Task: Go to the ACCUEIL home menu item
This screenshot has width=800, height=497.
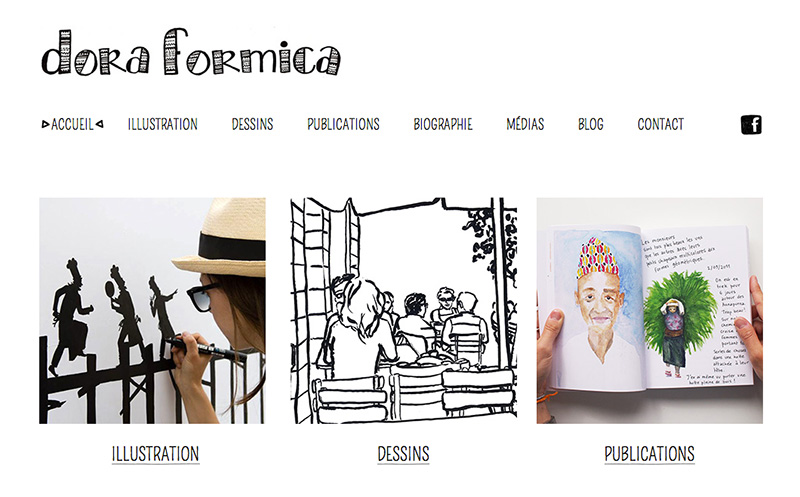Action: [72, 124]
